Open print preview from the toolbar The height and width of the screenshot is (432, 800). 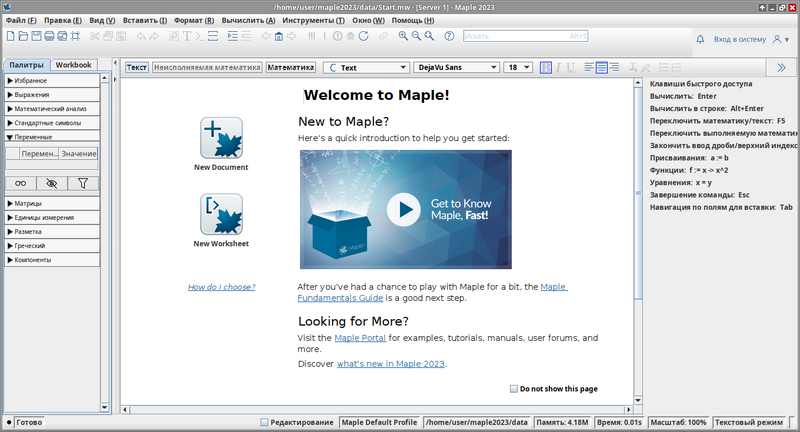point(62,36)
